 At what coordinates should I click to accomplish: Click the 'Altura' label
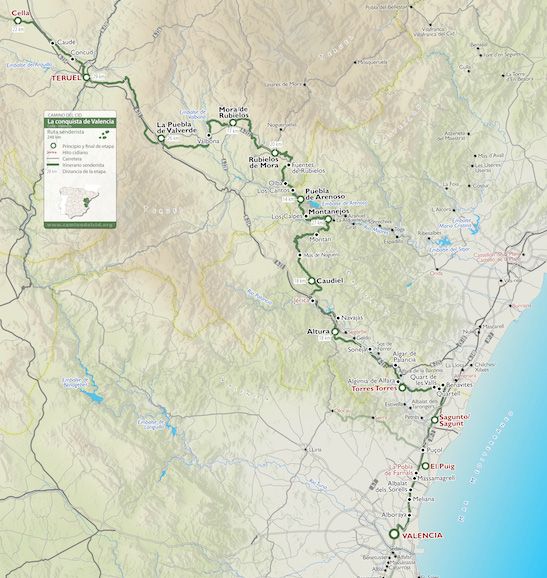318,332
